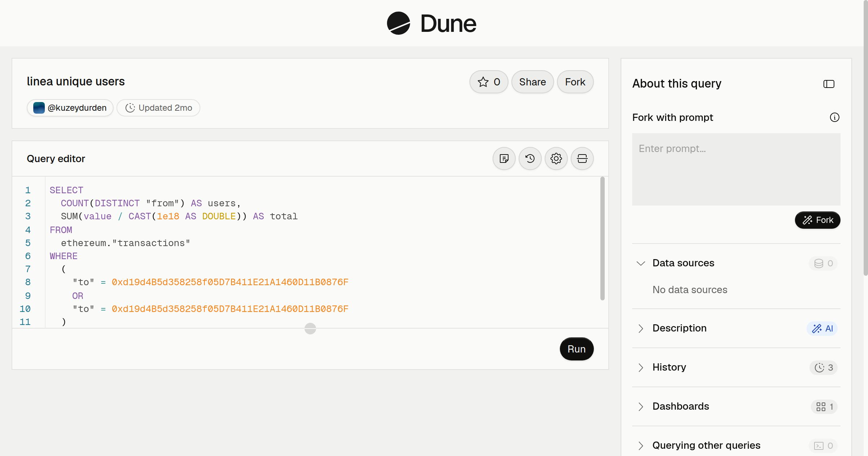Viewport: 868px width, 456px height.
Task: Click line number 6 in the gutter
Action: 28,256
